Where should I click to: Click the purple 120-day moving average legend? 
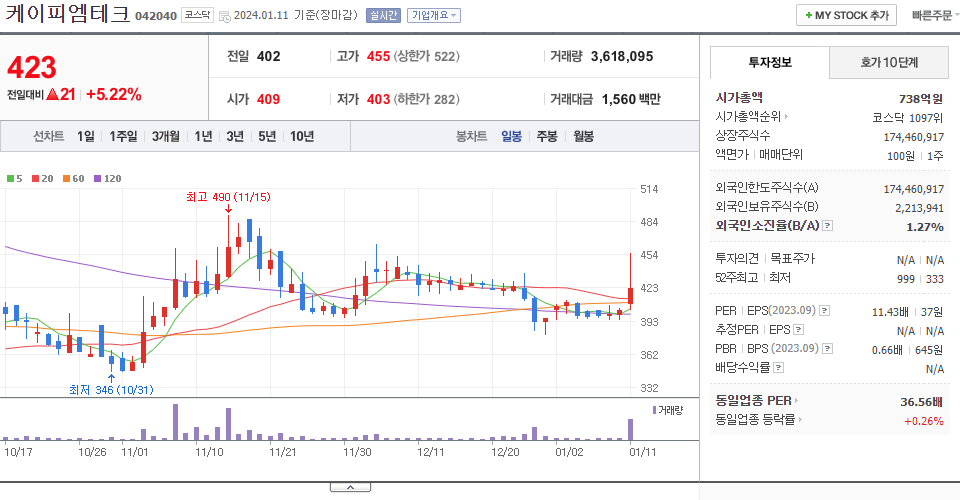coord(108,179)
